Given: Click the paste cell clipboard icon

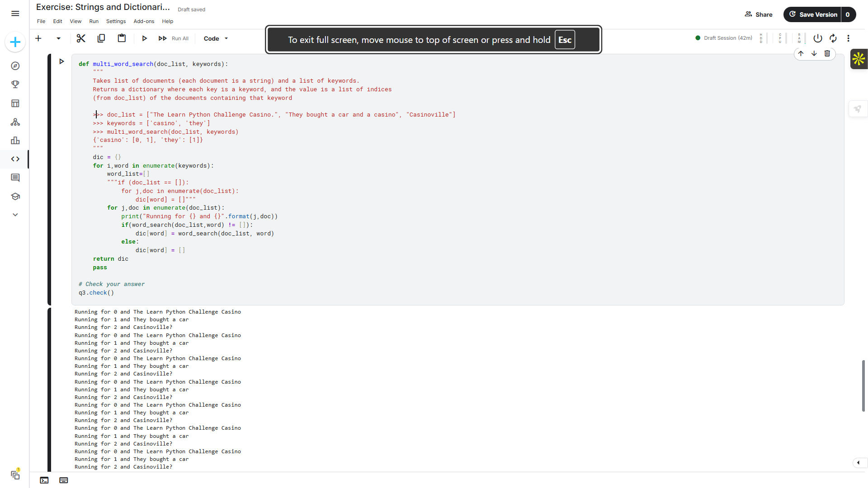Looking at the screenshot, I should pyautogui.click(x=122, y=38).
